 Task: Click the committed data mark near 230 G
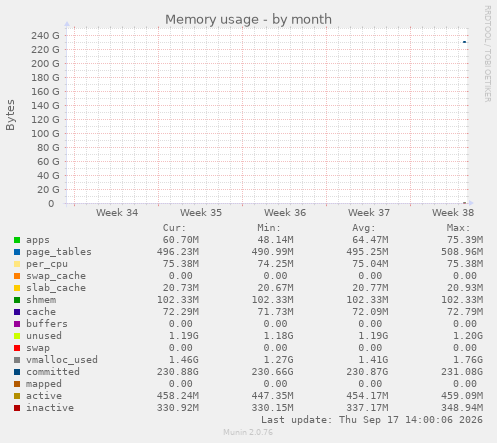click(x=464, y=42)
